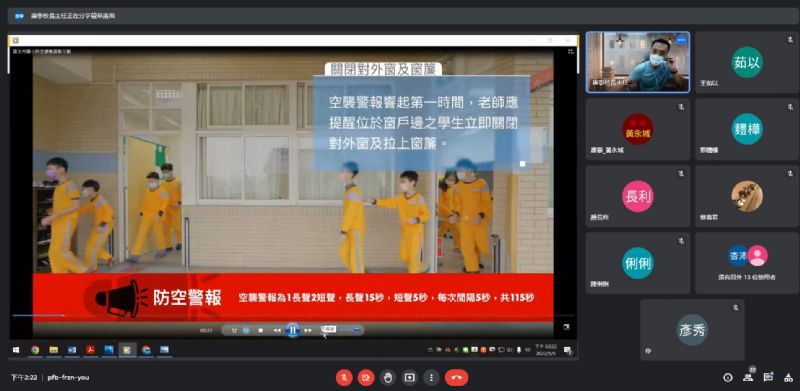Show the participants people panel
The height and width of the screenshot is (391, 800).
[748, 378]
